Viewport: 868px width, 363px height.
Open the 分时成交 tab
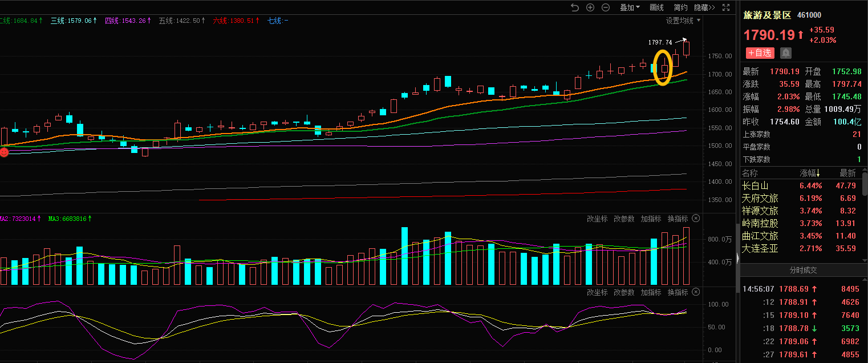pos(803,270)
